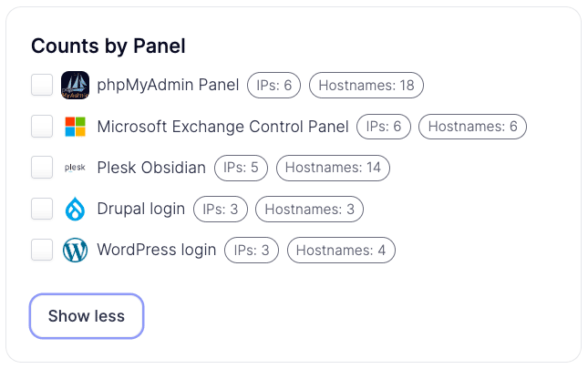Click the Microsoft four-color logo icon
This screenshot has width=588, height=369.
[x=75, y=127]
